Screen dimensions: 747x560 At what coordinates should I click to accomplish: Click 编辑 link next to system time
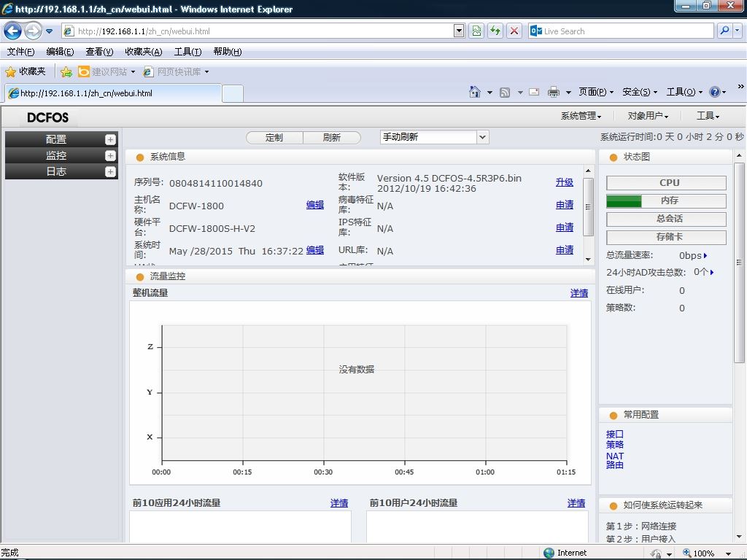(x=315, y=250)
